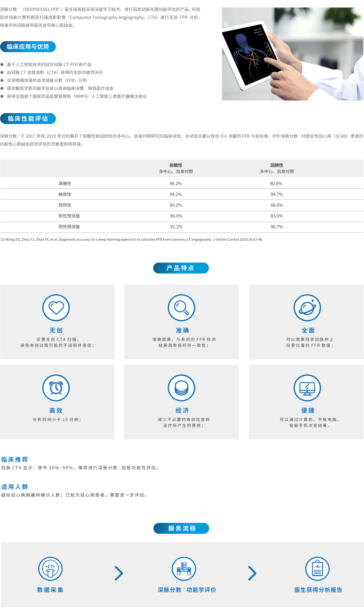Click the 86.9% positive predictive value
The image size is (364, 608).
(x=176, y=216)
